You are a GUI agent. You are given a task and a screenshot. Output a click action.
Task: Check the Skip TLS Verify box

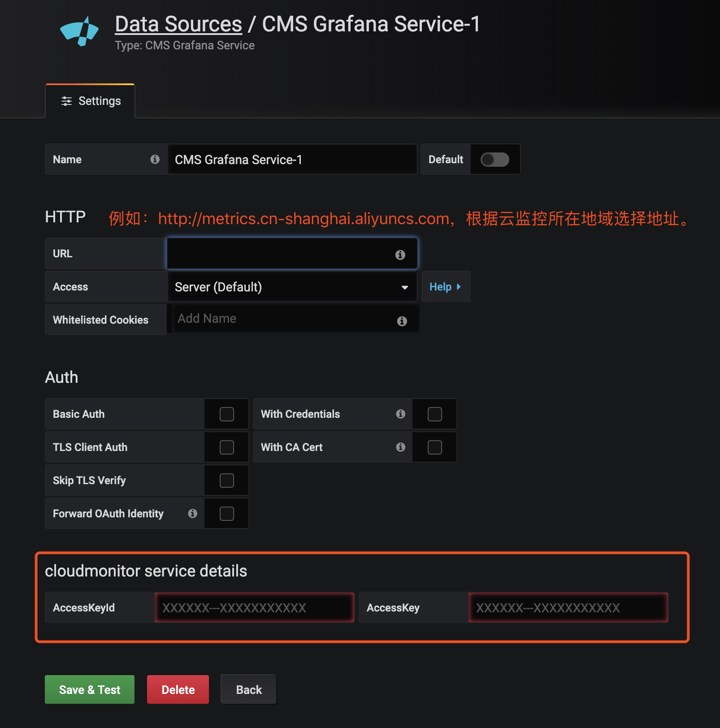point(227,480)
